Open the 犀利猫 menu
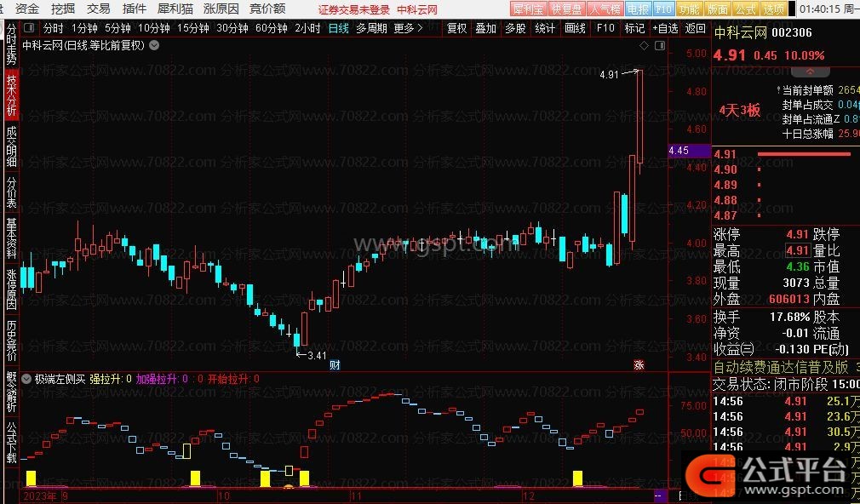 175,9
